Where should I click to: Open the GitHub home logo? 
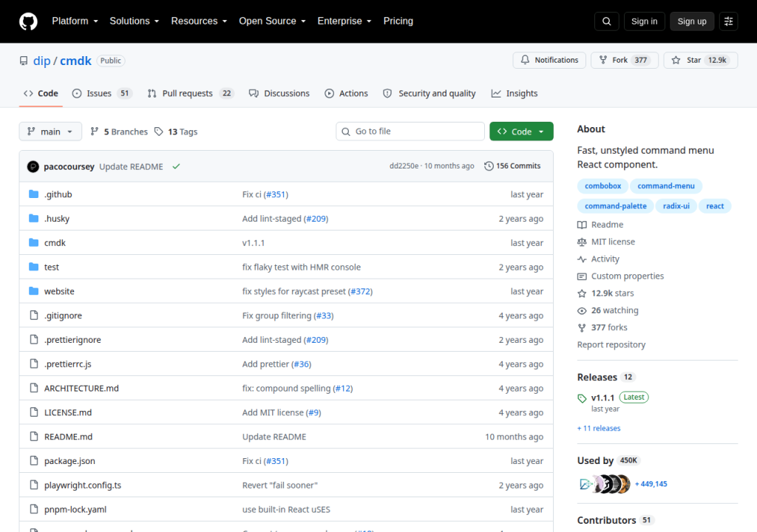28,21
